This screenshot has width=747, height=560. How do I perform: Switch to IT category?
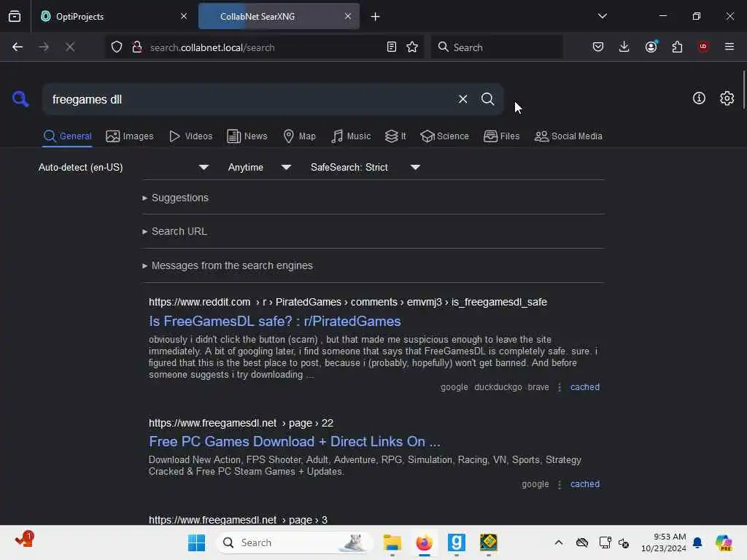pyautogui.click(x=395, y=136)
